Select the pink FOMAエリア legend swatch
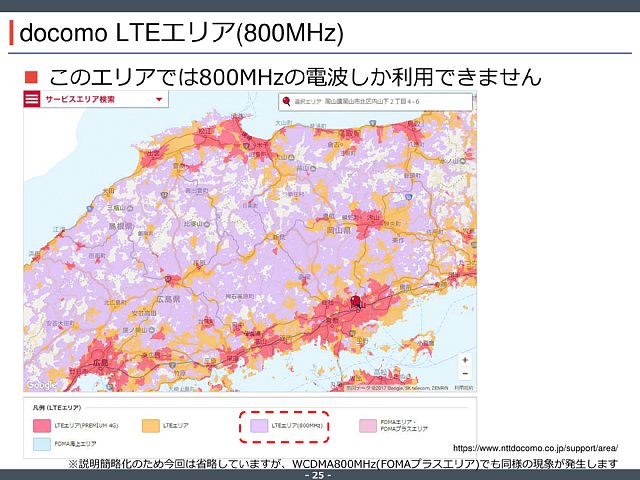This screenshot has height=480, width=640. point(368,426)
